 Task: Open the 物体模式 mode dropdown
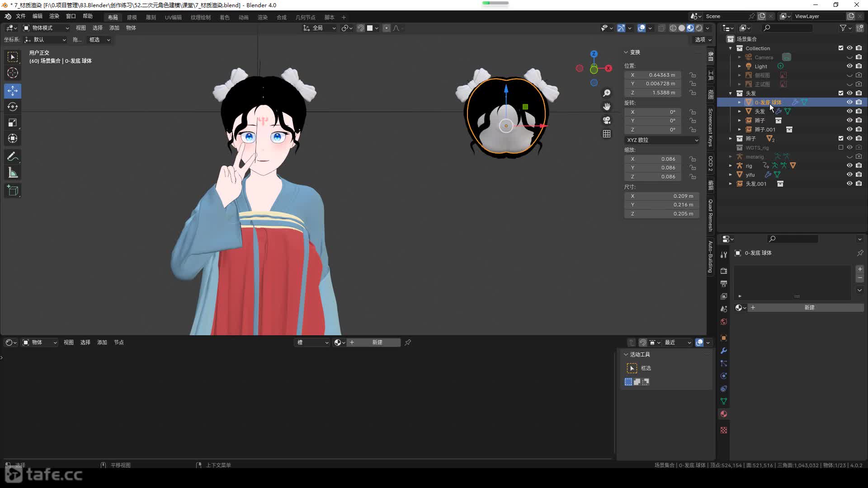tap(46, 28)
